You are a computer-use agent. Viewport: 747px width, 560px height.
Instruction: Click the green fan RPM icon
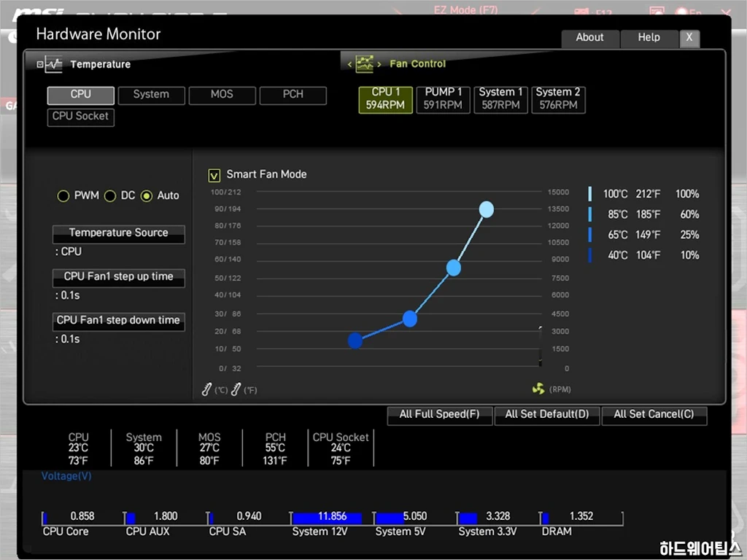pos(538,389)
